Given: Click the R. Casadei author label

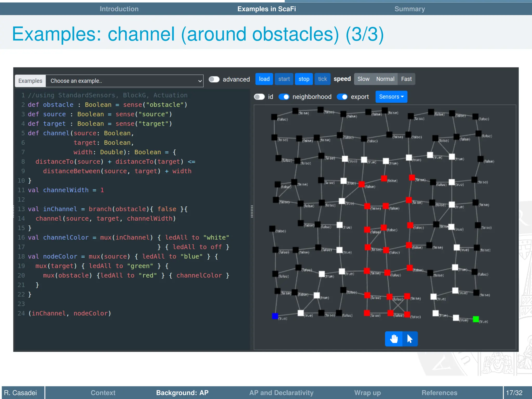Looking at the screenshot, I should coord(21,393).
